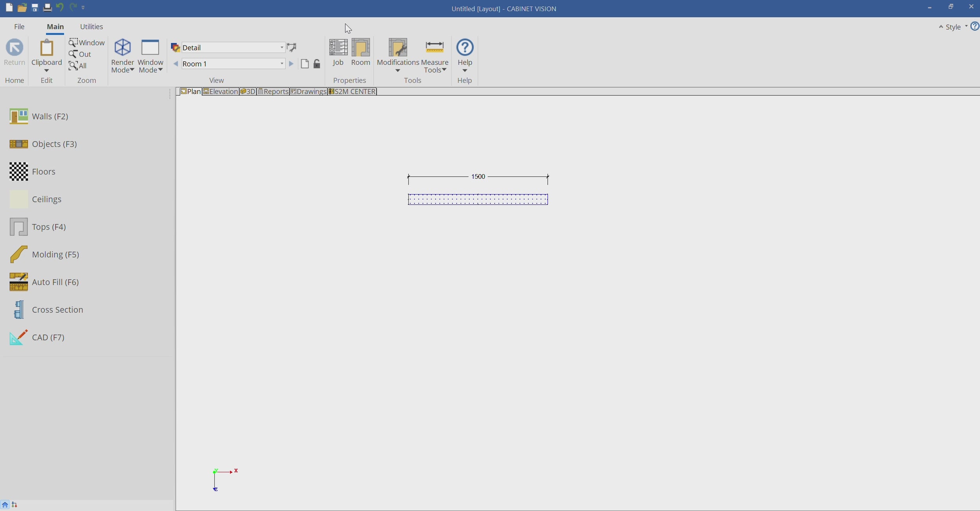Select the dotted wall in plan view

click(477, 199)
